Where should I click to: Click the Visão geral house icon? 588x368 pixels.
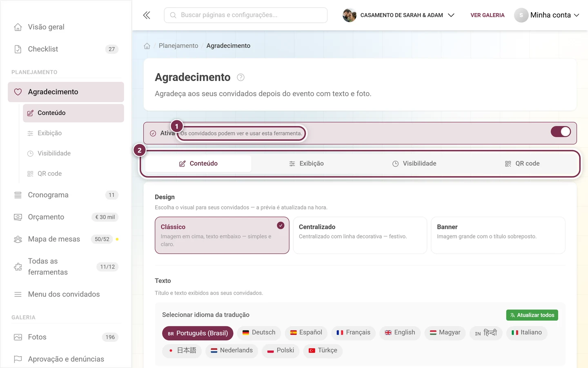(18, 27)
